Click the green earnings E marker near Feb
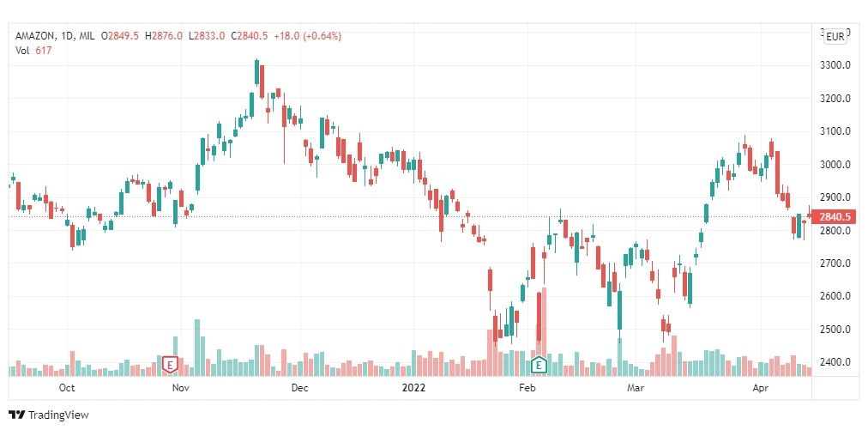The width and height of the screenshot is (868, 430). click(x=539, y=365)
